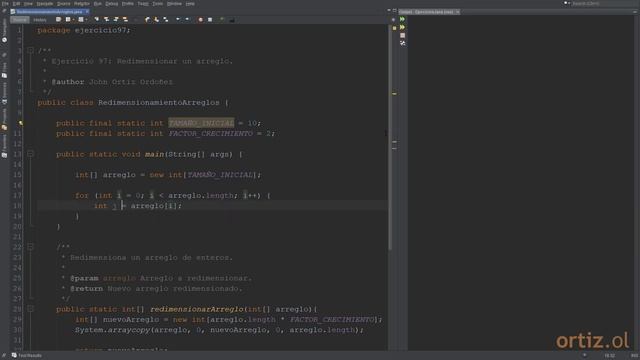Click Shift Line Right icon
The height and width of the screenshot is (360, 640).
(x=187, y=20)
